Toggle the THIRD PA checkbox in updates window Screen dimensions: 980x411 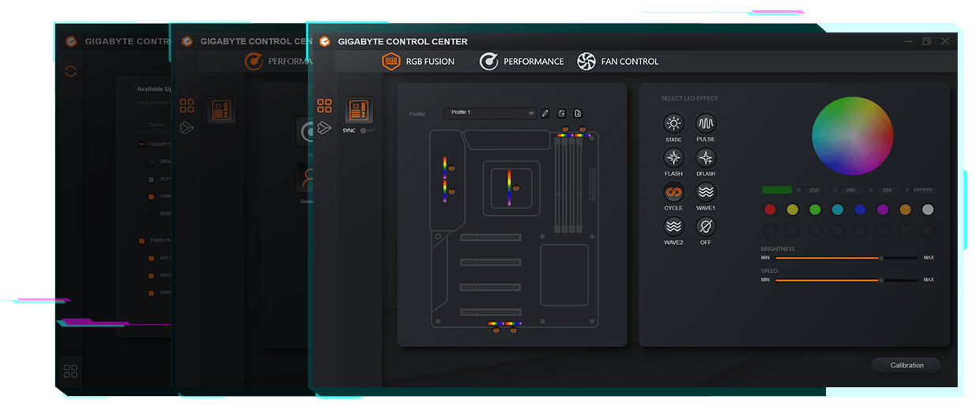(141, 240)
